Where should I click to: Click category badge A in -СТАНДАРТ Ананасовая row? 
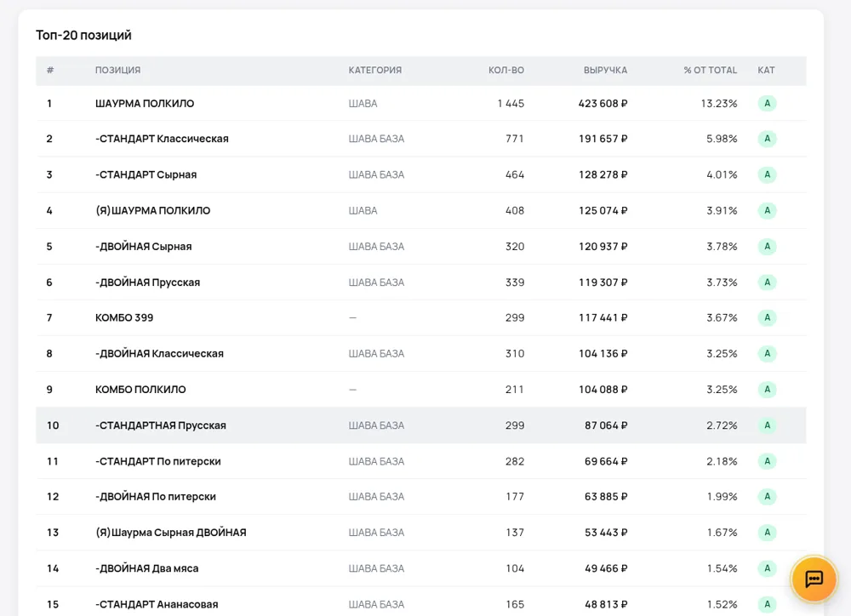click(767, 604)
